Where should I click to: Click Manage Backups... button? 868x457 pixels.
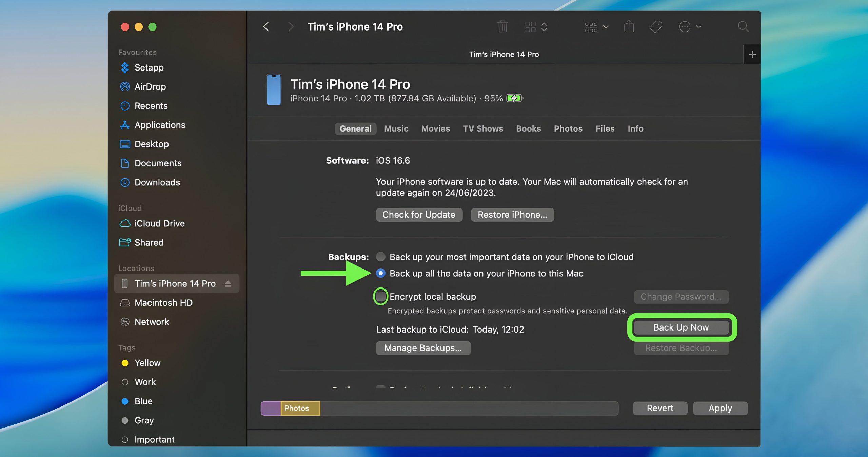(423, 348)
